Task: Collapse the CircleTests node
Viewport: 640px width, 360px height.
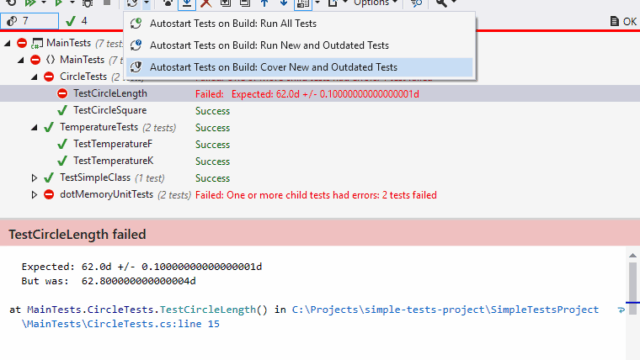Action: click(34, 77)
